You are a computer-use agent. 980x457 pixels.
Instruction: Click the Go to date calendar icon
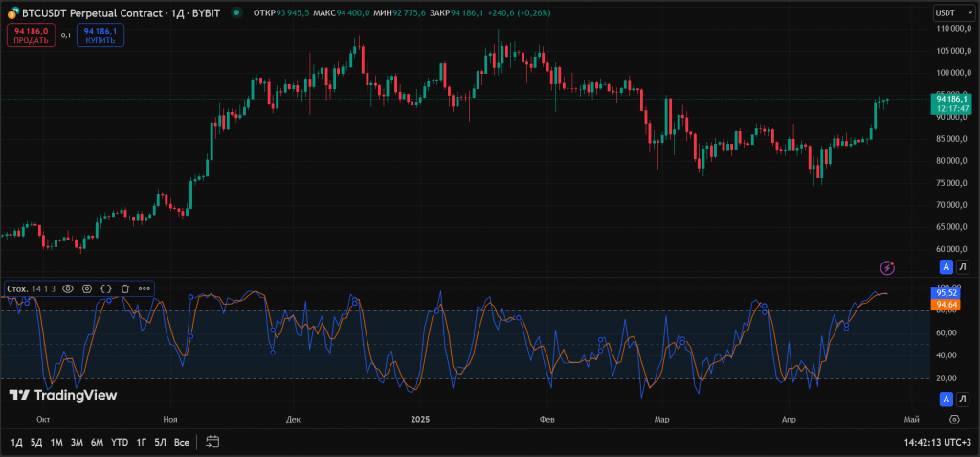[212, 442]
